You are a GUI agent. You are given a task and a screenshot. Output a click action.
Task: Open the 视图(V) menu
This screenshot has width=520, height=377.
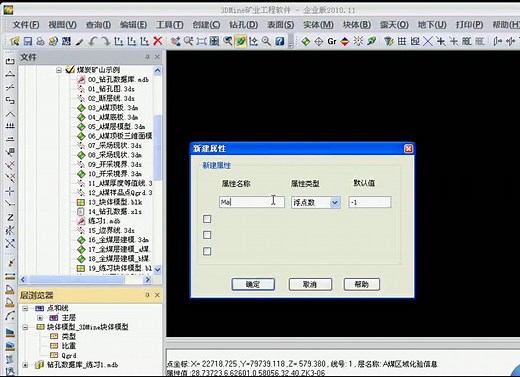click(x=62, y=25)
